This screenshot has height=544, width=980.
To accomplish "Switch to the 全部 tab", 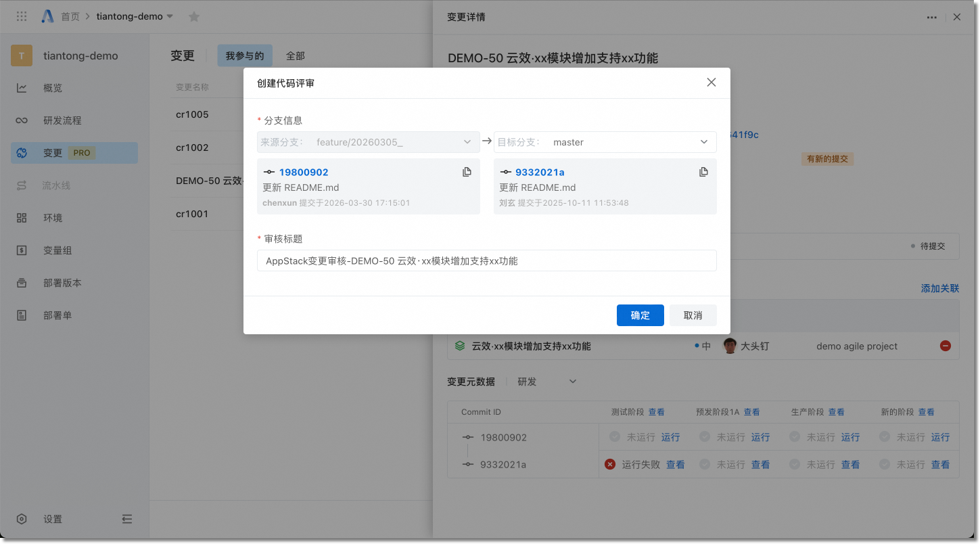I will (x=296, y=55).
